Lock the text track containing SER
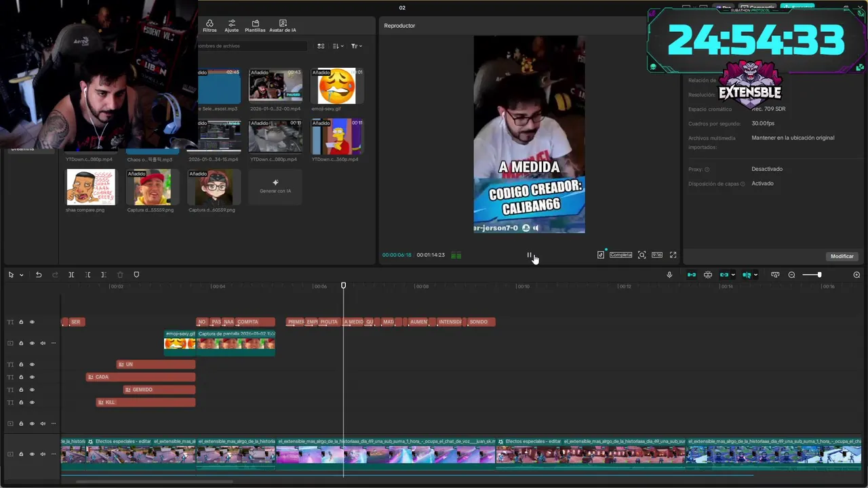This screenshot has width=868, height=488. [21, 322]
